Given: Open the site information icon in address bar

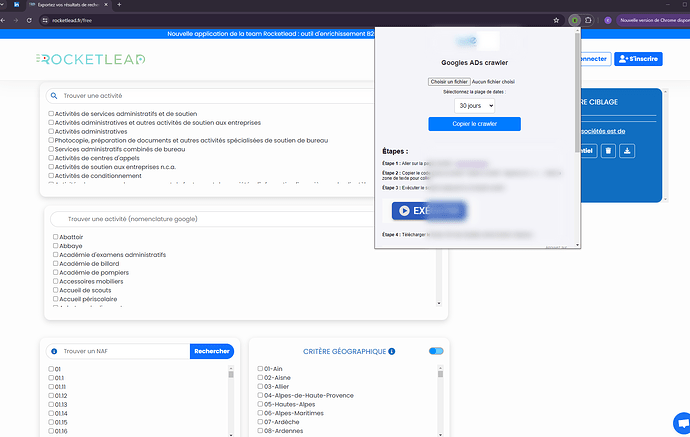Looking at the screenshot, I should [44, 20].
